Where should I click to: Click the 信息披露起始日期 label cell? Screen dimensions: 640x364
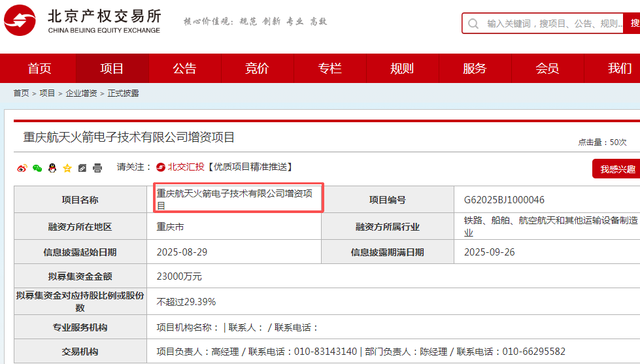[80, 252]
